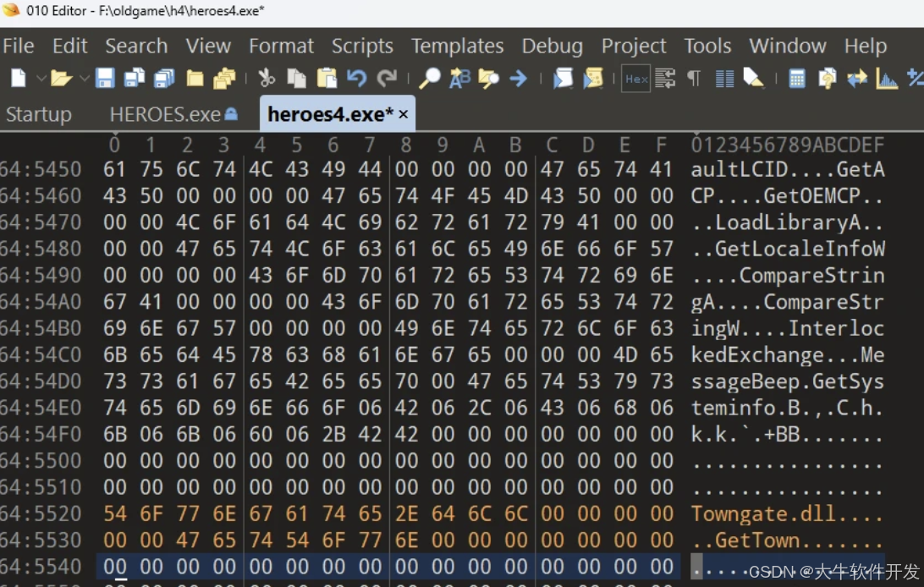Toggle the Hex edit-as button

pyautogui.click(x=635, y=79)
